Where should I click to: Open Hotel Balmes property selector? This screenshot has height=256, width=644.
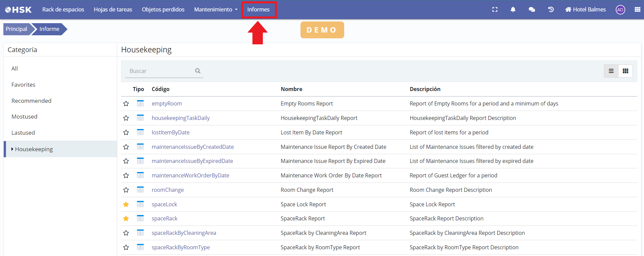coord(586,9)
